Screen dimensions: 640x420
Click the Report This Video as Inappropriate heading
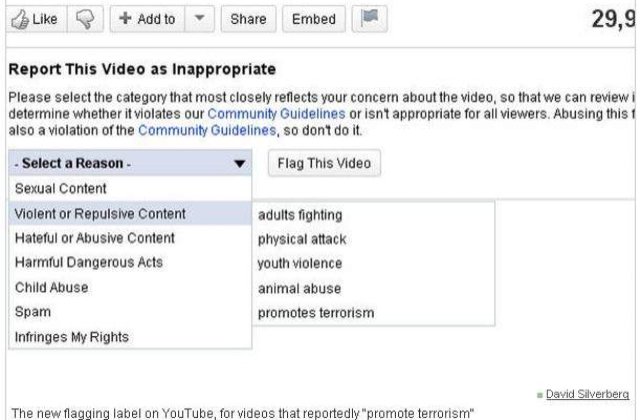[x=142, y=69]
